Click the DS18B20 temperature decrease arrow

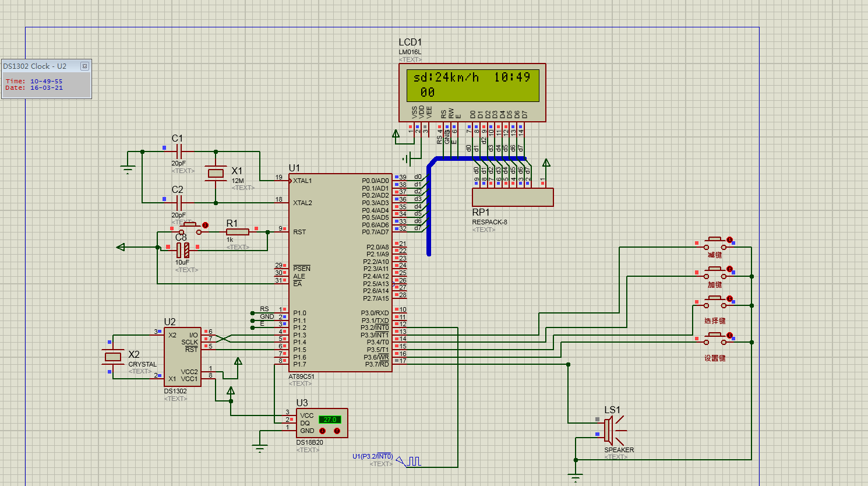point(322,431)
